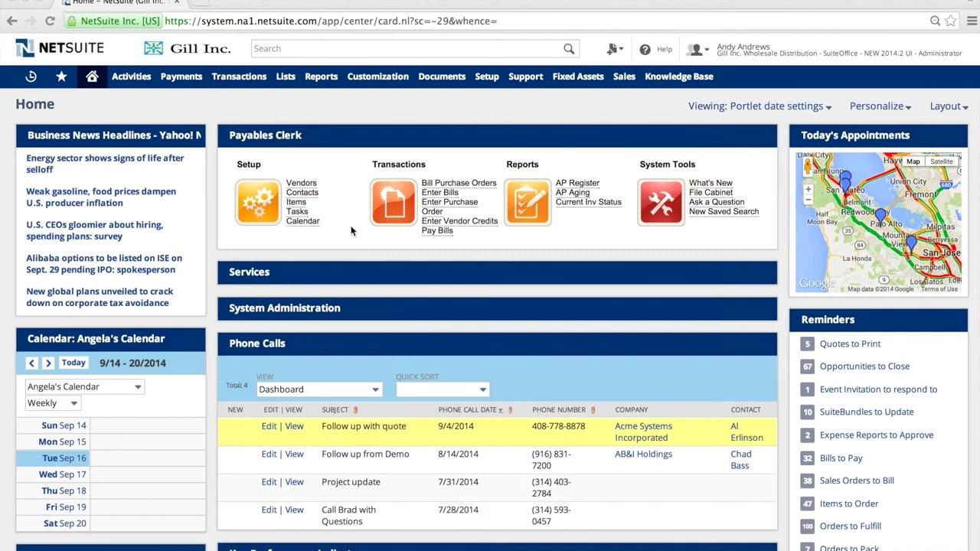This screenshot has height=551, width=980.
Task: Click the Help question mark icon
Action: (x=645, y=49)
